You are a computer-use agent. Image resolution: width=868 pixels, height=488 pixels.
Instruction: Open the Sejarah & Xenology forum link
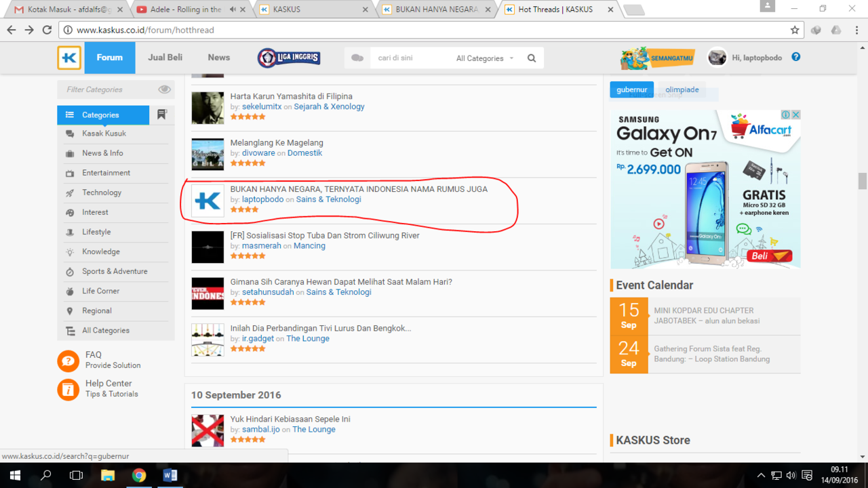pyautogui.click(x=329, y=106)
